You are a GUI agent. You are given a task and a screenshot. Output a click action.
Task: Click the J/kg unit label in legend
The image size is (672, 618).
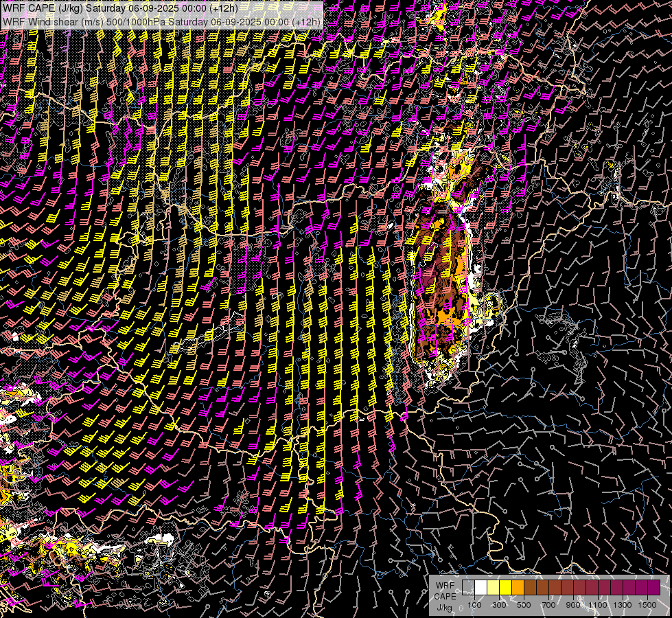[x=444, y=608]
